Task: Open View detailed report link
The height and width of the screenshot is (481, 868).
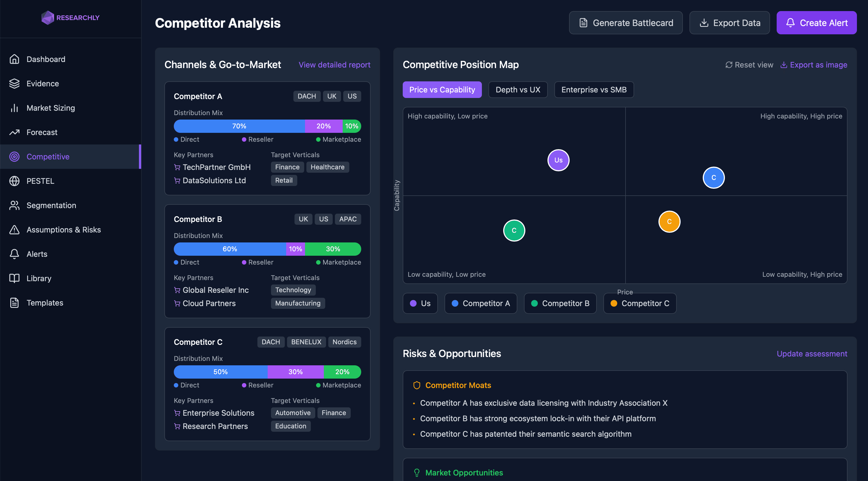Action: coord(334,65)
